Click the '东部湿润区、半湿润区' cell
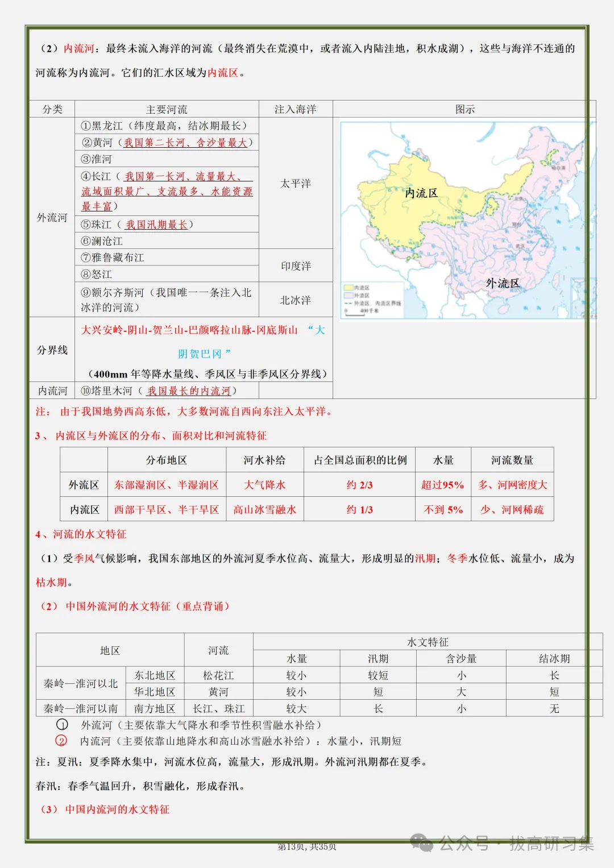Screen dimensions: 614x868 (167, 485)
